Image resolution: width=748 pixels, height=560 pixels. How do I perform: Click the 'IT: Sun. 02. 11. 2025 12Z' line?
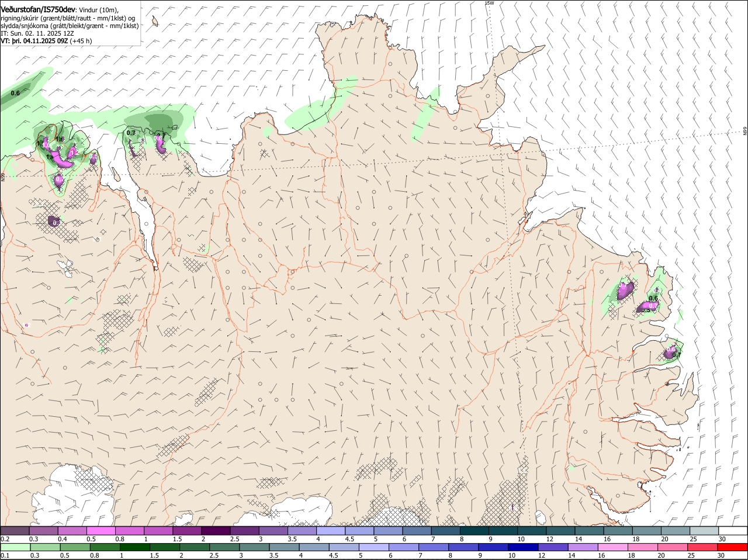pos(37,33)
